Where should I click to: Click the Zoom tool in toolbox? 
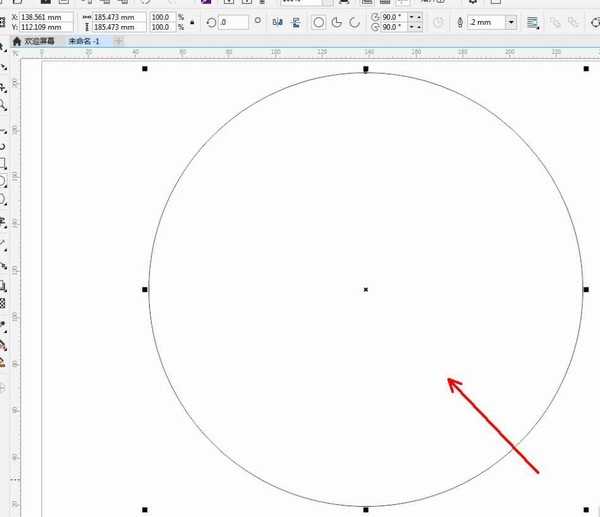(x=4, y=105)
